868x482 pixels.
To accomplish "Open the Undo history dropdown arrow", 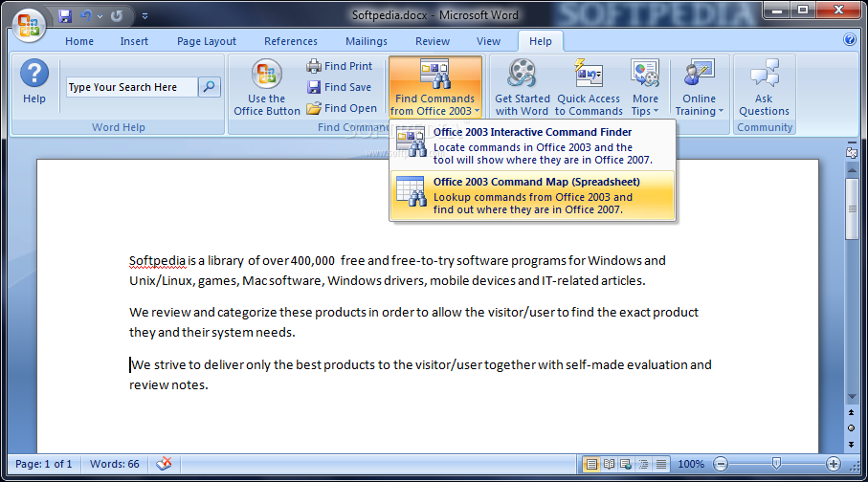I will (x=100, y=16).
